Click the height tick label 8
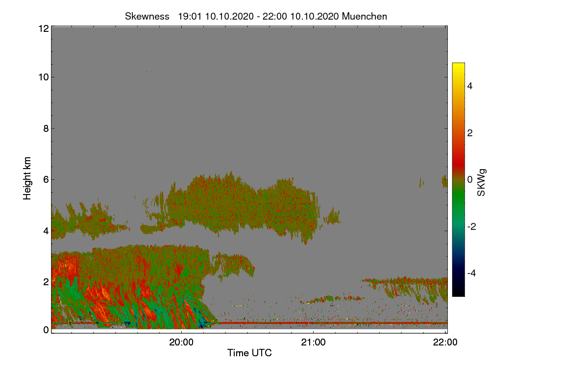The width and height of the screenshot is (588, 392). coord(46,128)
